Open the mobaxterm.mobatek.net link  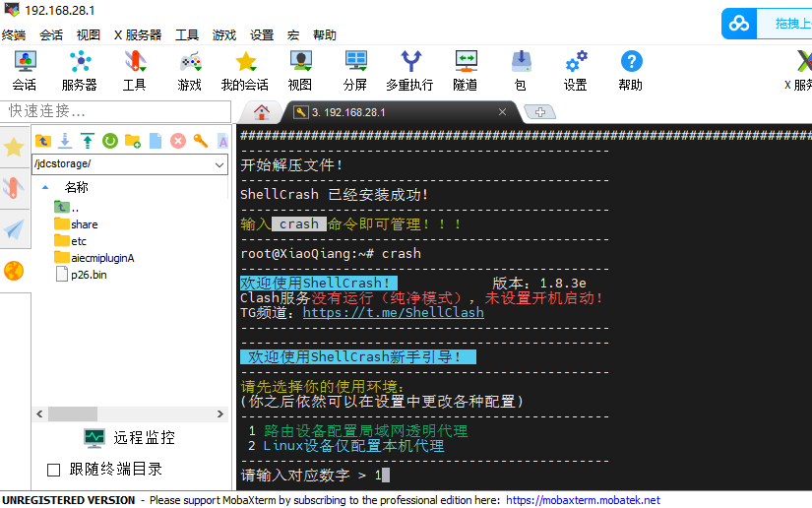pyautogui.click(x=583, y=500)
